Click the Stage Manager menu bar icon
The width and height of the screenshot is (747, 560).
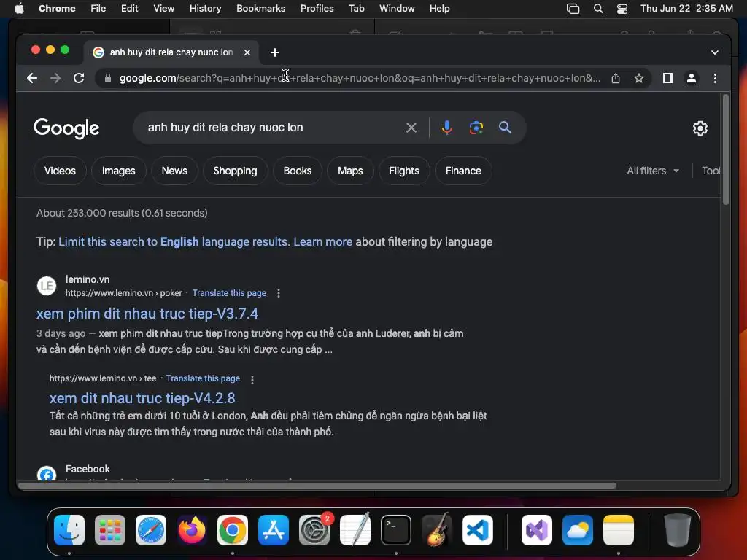[573, 9]
